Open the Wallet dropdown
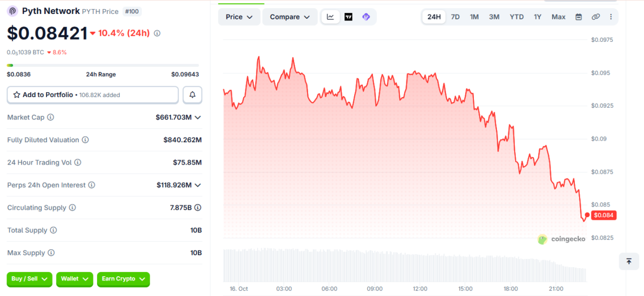The width and height of the screenshot is (644, 296). tap(75, 279)
